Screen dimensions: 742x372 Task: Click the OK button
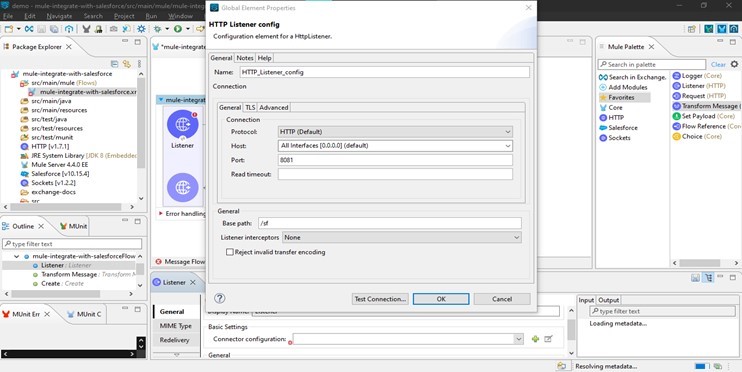tap(441, 299)
